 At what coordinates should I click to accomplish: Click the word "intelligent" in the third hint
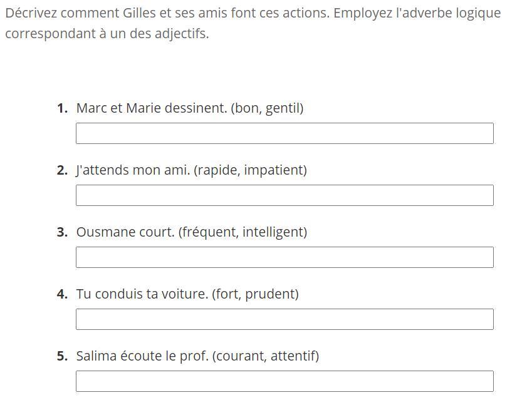click(x=273, y=233)
